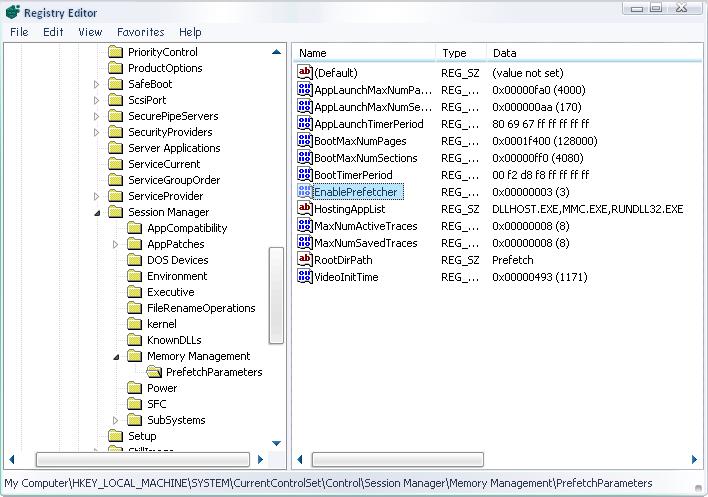
Task: Click tree pane horizontal scrollbar thumb
Action: coord(143,459)
